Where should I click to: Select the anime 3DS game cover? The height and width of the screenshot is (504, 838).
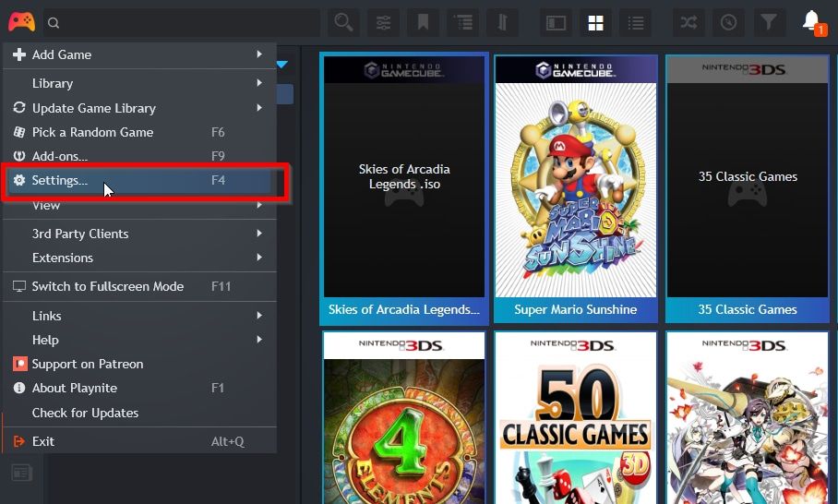pos(748,418)
